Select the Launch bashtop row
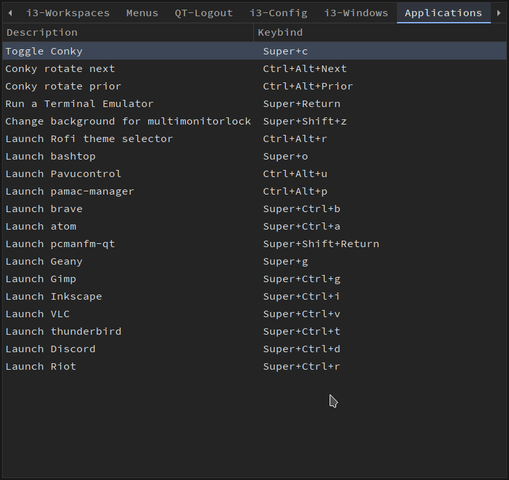 pos(255,156)
